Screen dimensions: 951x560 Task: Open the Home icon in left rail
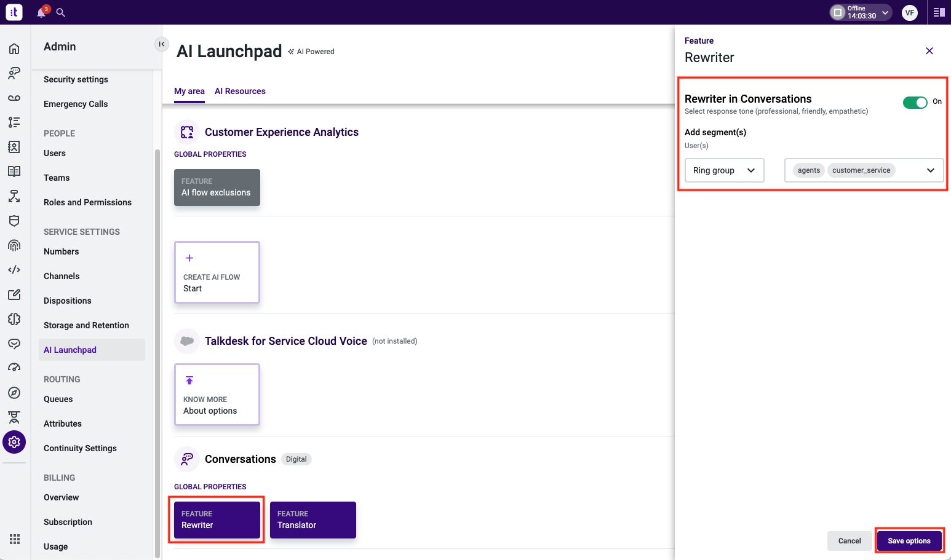click(14, 49)
